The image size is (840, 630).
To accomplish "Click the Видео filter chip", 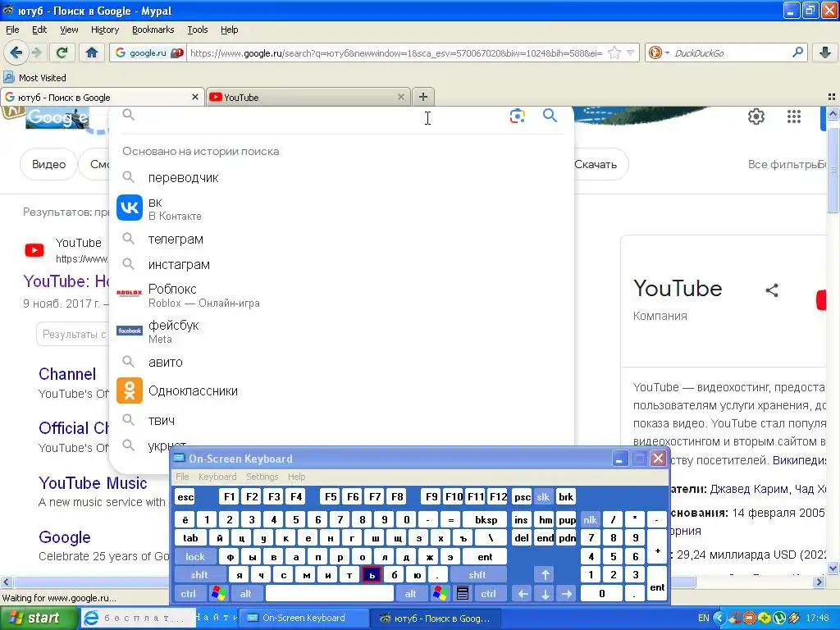I will tap(48, 164).
